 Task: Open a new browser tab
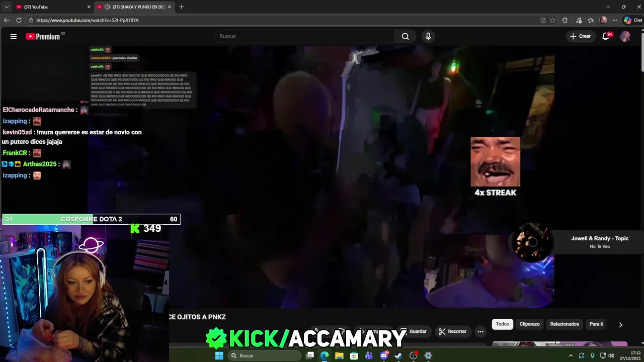(182, 7)
